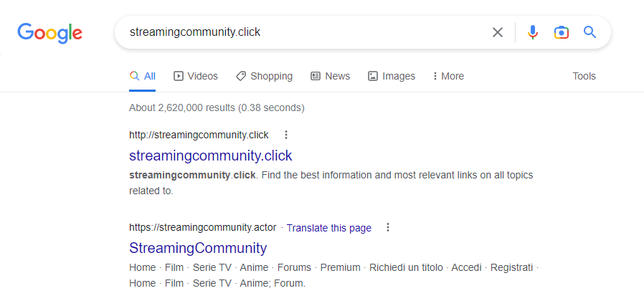The height and width of the screenshot is (306, 644).
Task: Click the blue magnifying glass search button
Action: pos(589,32)
